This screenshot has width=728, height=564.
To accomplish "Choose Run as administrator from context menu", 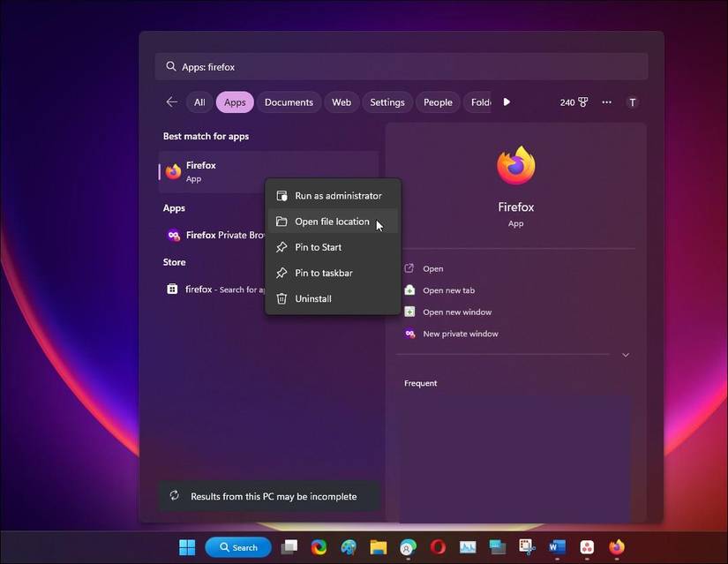I will [333, 196].
